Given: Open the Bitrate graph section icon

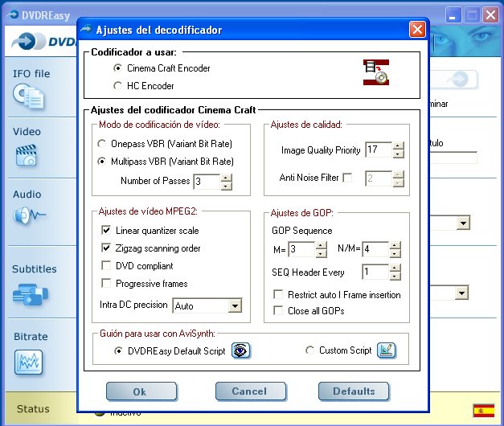Looking at the screenshot, I should point(28,362).
